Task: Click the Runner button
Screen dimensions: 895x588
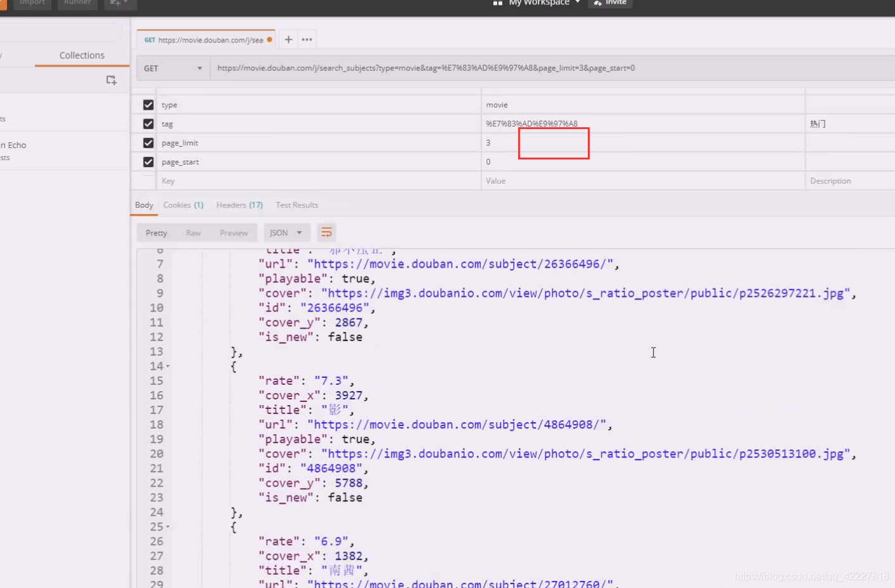Action: 77,3
